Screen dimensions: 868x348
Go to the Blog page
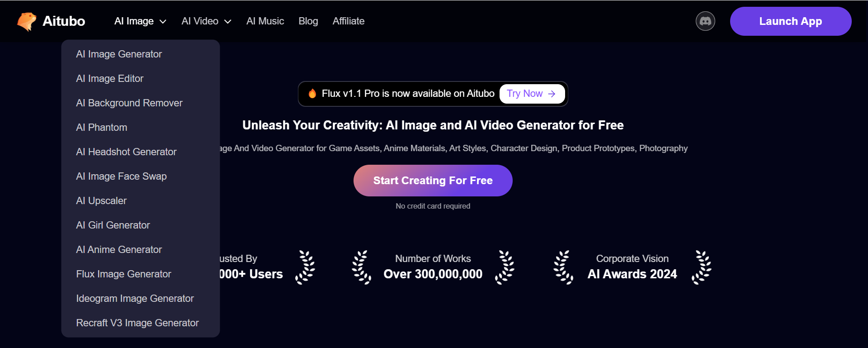308,21
